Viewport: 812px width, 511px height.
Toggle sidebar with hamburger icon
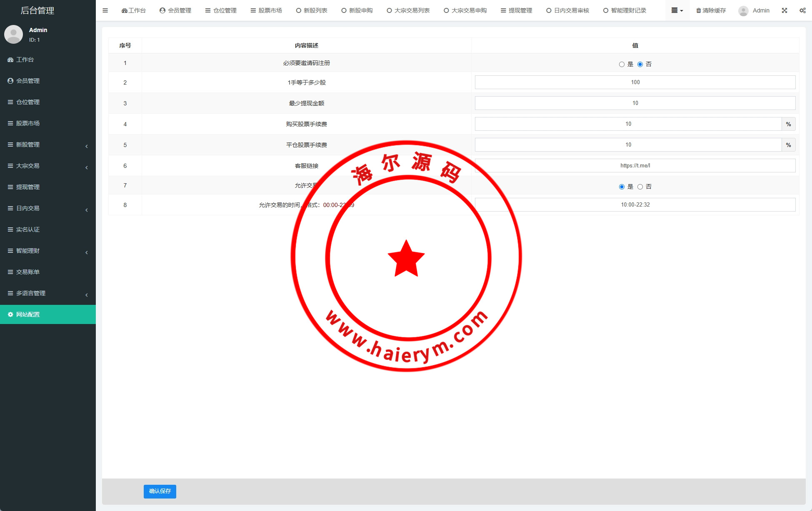click(x=105, y=10)
